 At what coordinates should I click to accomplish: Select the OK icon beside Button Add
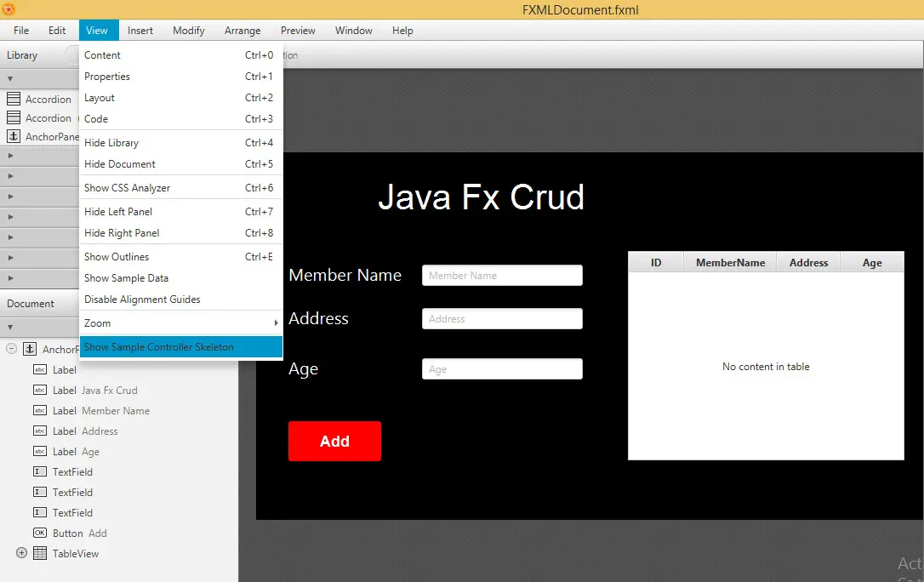[39, 533]
